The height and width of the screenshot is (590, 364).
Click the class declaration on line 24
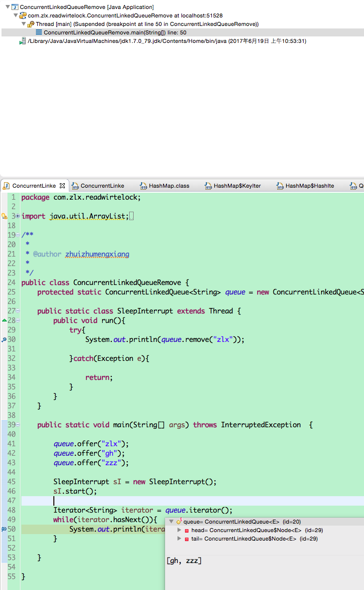pos(105,283)
